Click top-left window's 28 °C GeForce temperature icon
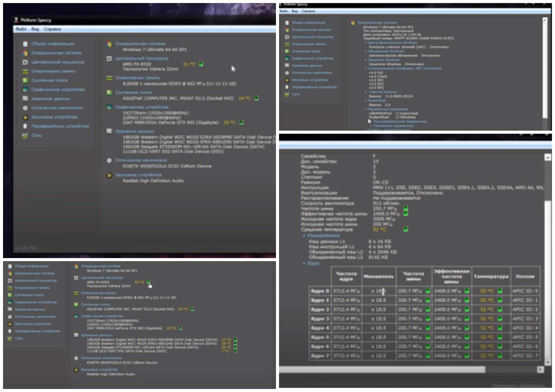This screenshot has height=392, width=555. tap(241, 122)
